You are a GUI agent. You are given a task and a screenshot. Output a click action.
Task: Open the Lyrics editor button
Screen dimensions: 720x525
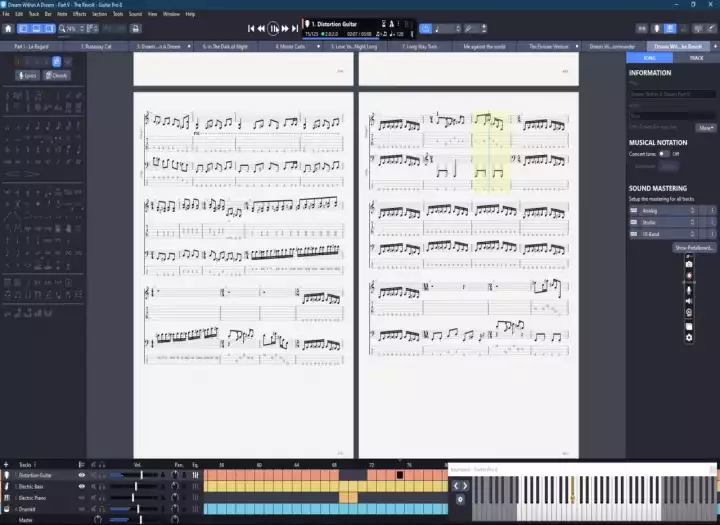(x=27, y=76)
